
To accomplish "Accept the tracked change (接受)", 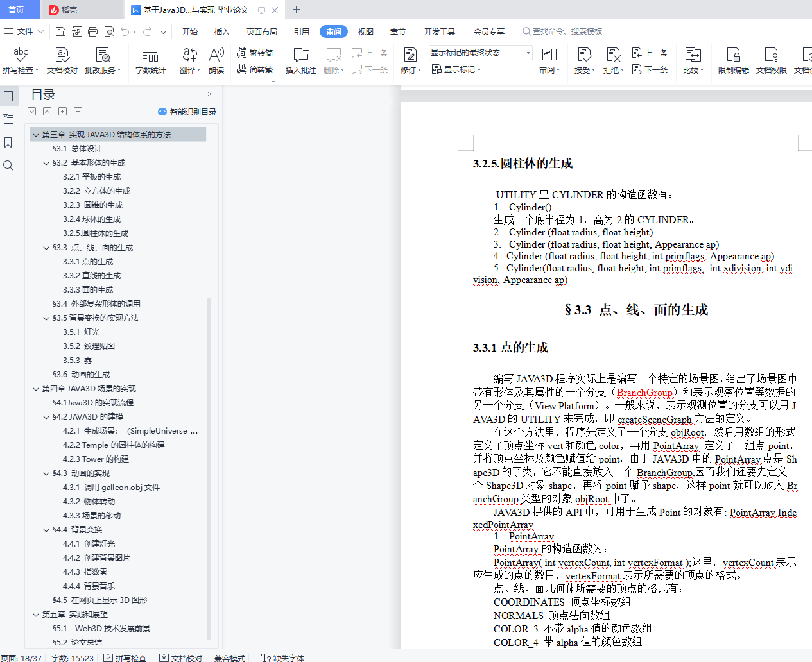I will (x=585, y=61).
